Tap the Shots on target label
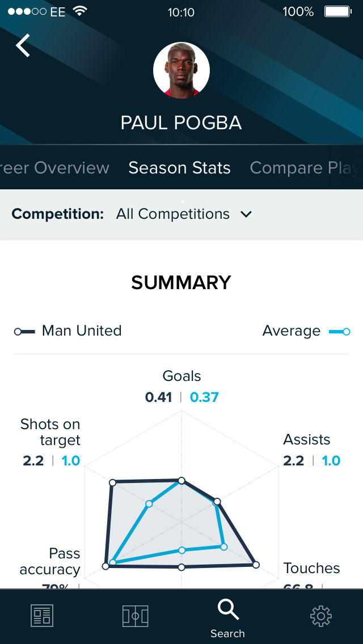The height and width of the screenshot is (644, 363). point(50,432)
